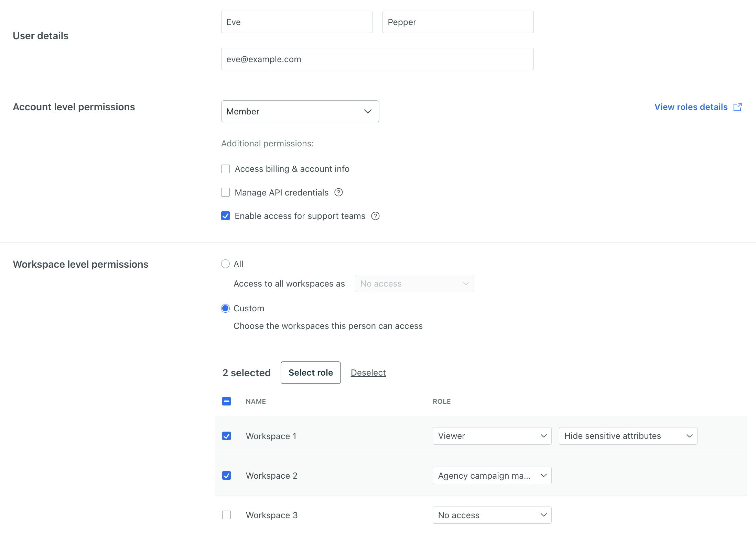Screen dimensions: 756x534
Task: Click the external link icon next to View roles details
Action: (x=737, y=107)
